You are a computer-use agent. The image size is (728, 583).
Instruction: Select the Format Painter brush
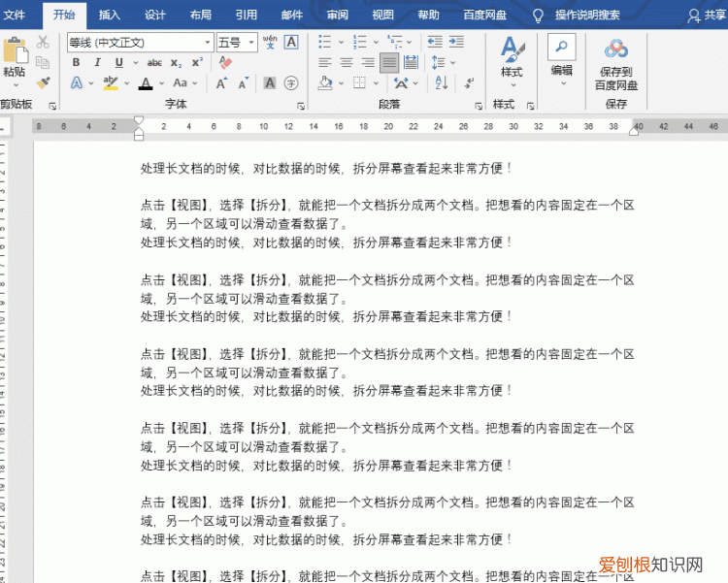click(43, 82)
